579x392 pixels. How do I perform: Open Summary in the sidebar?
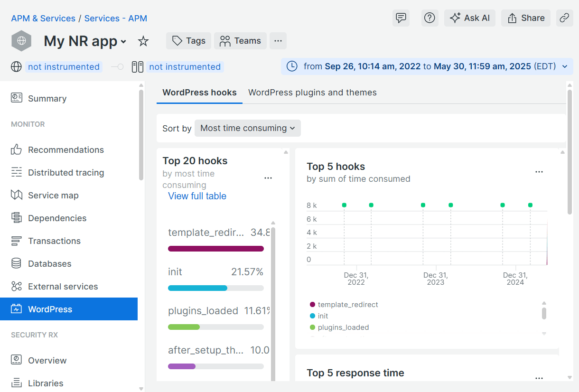(x=69, y=98)
